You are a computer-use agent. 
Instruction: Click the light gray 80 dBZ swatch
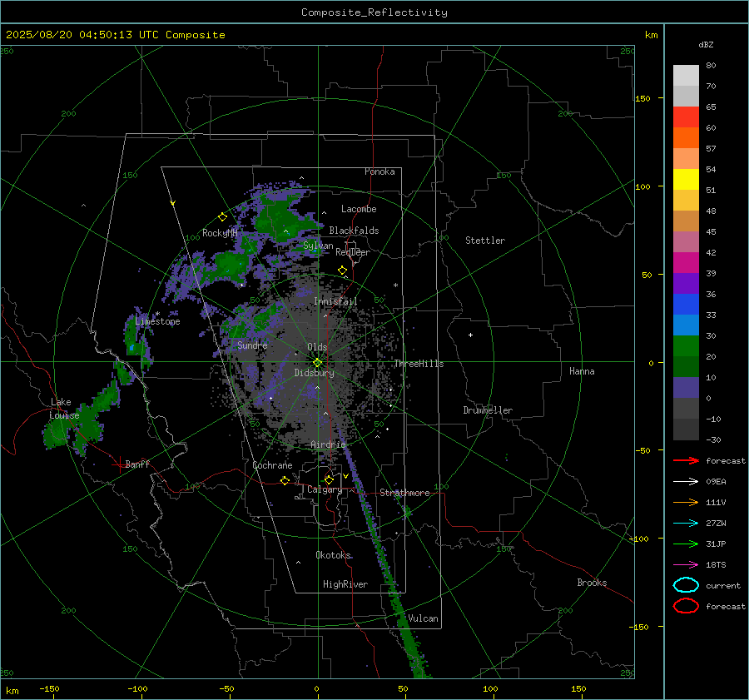pos(686,75)
